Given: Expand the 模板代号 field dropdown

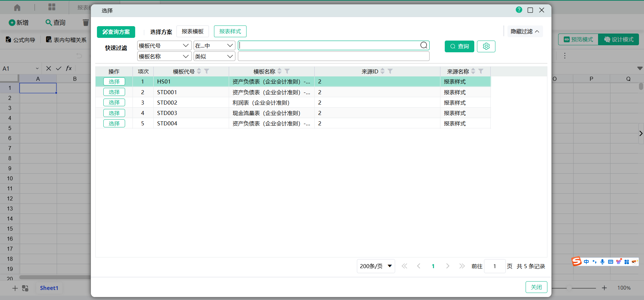Looking at the screenshot, I should click(164, 46).
